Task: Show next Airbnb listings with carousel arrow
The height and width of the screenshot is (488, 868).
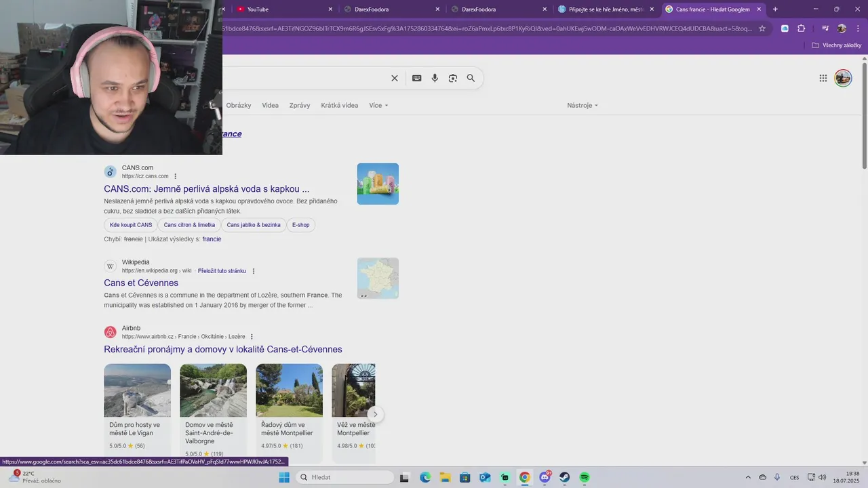Action: click(375, 414)
